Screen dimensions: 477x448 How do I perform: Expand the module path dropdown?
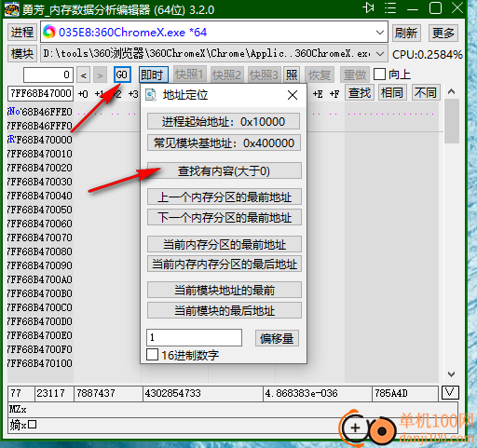tap(380, 54)
